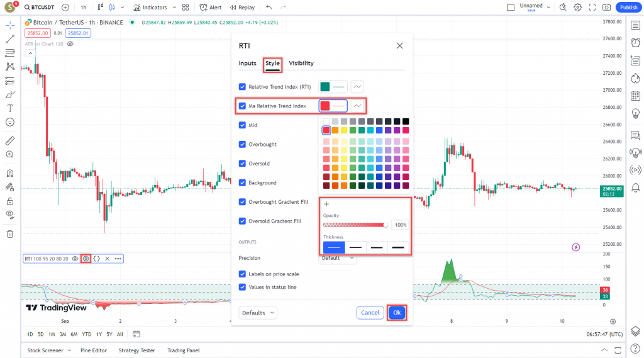The height and width of the screenshot is (358, 644).
Task: Open the emoji icons tool
Action: 10,122
